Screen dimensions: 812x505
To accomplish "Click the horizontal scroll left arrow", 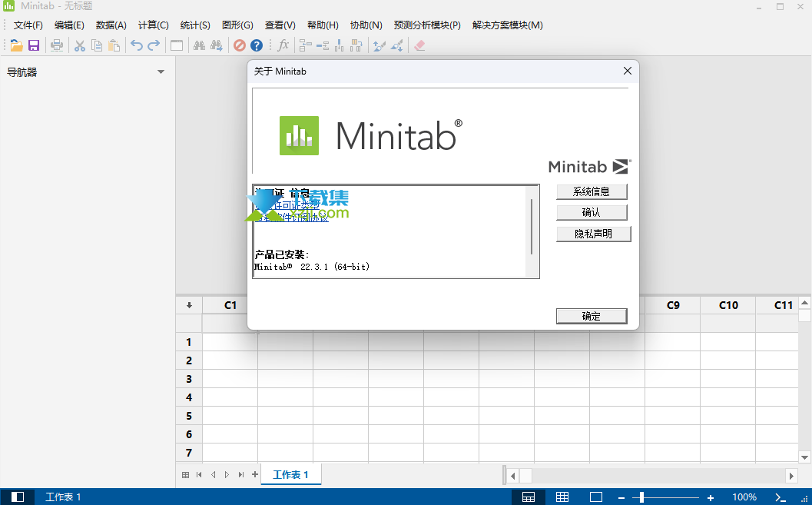I will pos(512,476).
